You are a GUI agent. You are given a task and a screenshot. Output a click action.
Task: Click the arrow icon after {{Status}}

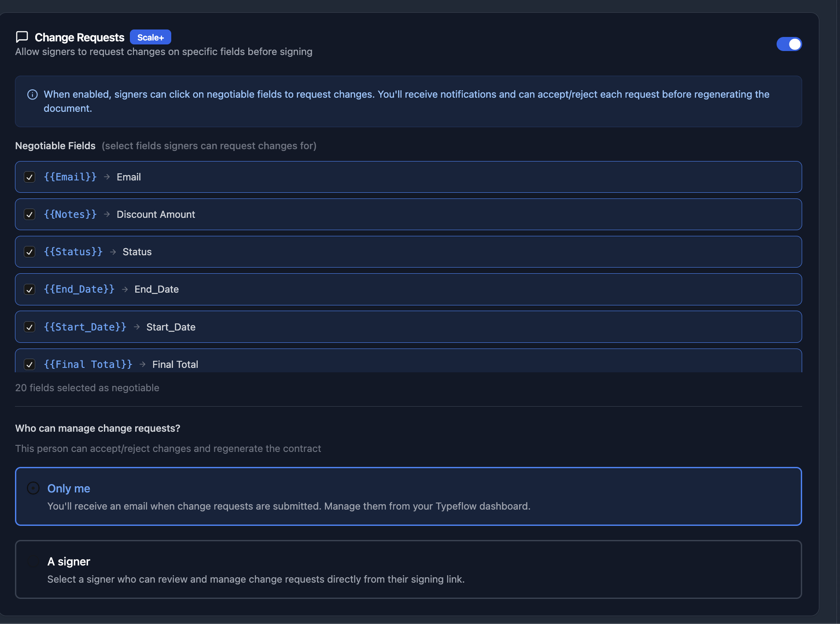click(x=113, y=252)
